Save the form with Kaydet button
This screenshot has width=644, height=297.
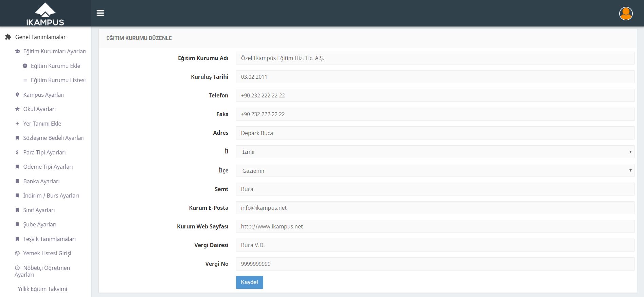250,282
